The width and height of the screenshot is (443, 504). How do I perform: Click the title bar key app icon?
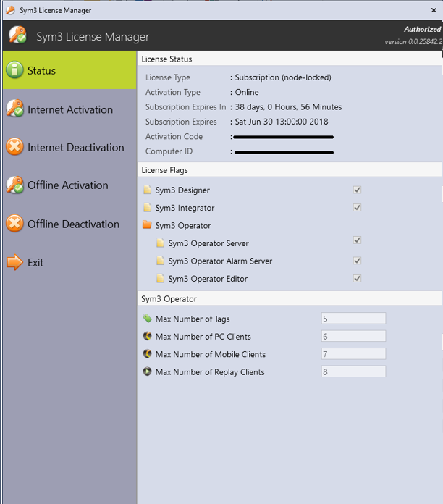10,10
